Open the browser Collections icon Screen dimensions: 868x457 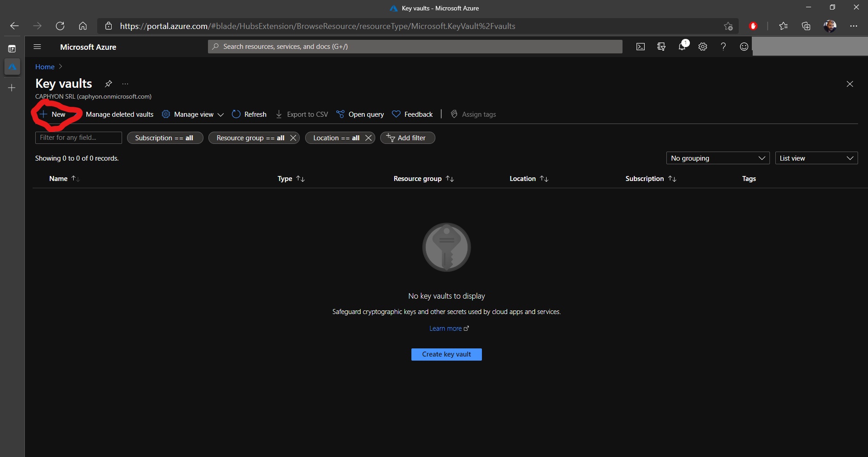[x=806, y=26]
